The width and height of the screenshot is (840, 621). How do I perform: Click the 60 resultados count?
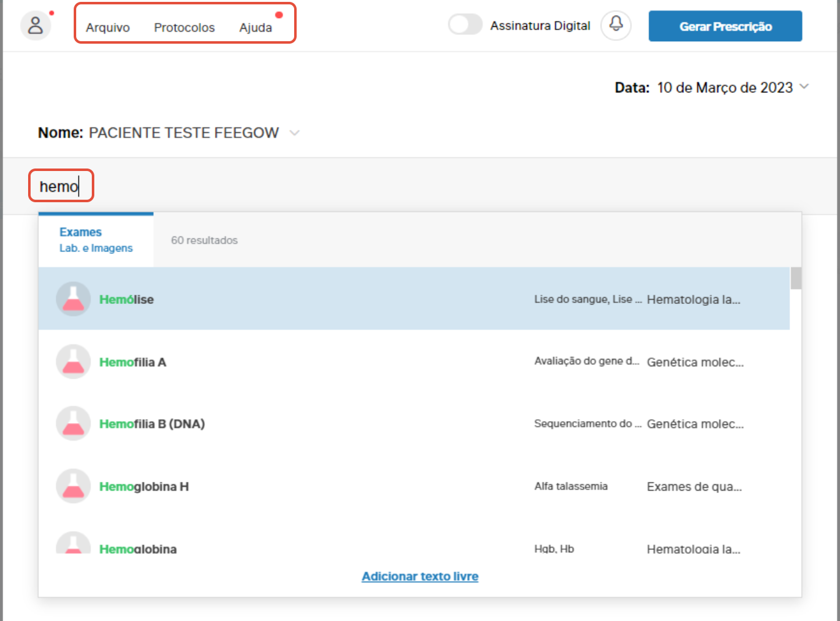tap(204, 240)
